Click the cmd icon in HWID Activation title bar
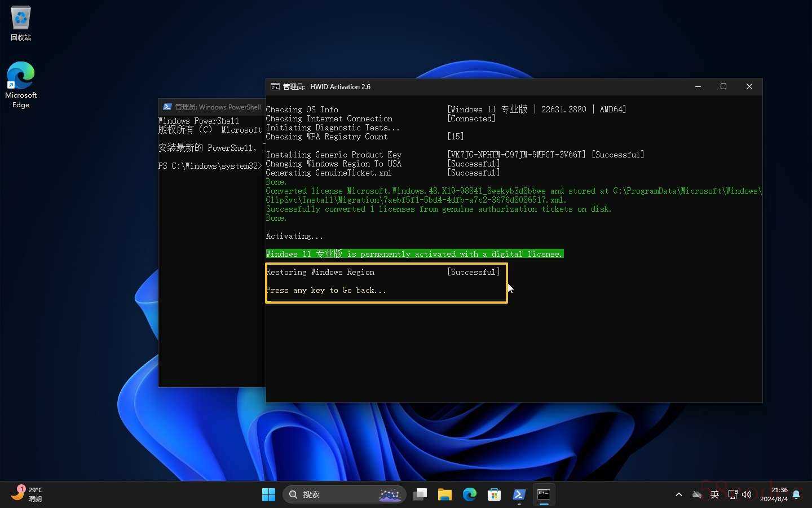Viewport: 812px width, 508px height. pyautogui.click(x=275, y=86)
